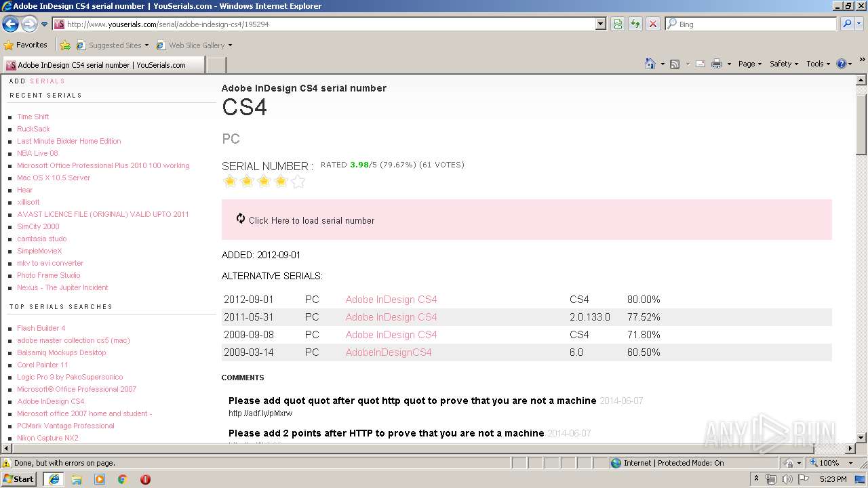Expand the address bar history dropdown
This screenshot has width=868, height=488.
click(x=601, y=24)
